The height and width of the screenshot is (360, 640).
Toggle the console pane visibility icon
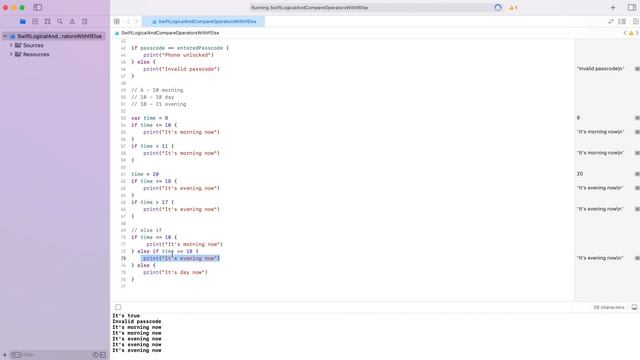click(634, 307)
